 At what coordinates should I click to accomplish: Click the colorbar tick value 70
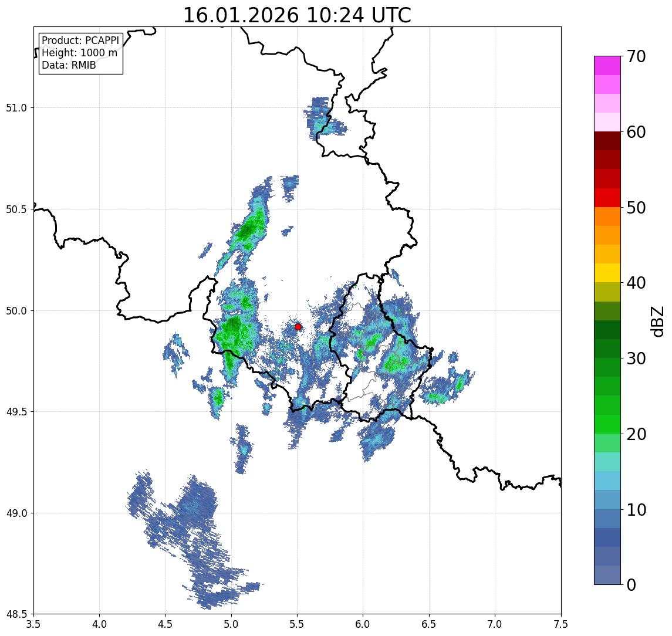click(x=636, y=56)
